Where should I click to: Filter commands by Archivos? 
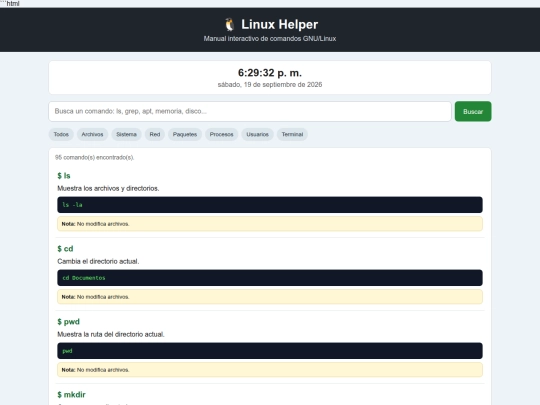click(x=92, y=134)
